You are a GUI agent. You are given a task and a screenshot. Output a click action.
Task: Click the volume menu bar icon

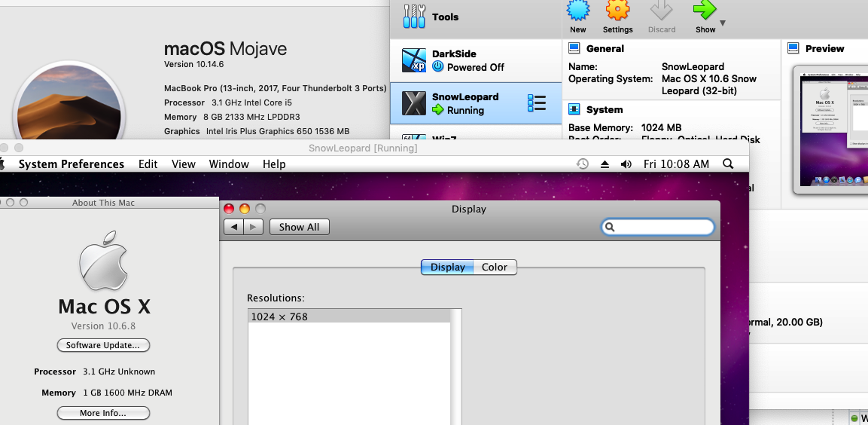click(x=626, y=164)
